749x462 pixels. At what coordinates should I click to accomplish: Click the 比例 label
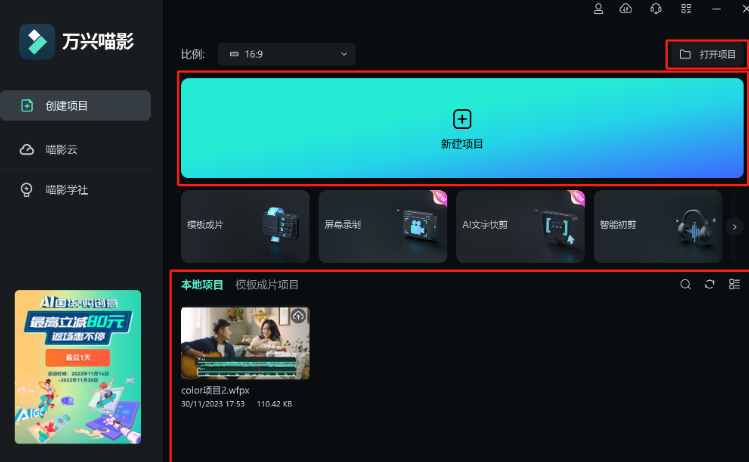coord(193,54)
